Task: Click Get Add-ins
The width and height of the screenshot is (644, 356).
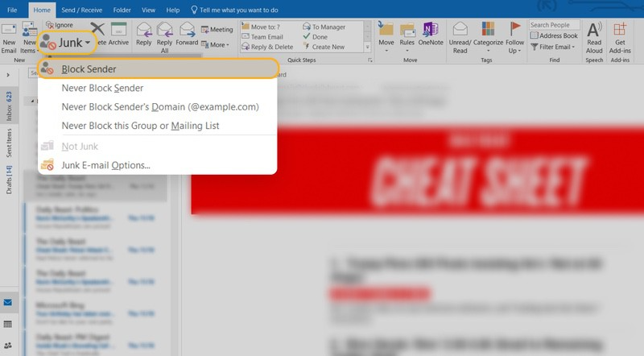Action: (x=620, y=38)
